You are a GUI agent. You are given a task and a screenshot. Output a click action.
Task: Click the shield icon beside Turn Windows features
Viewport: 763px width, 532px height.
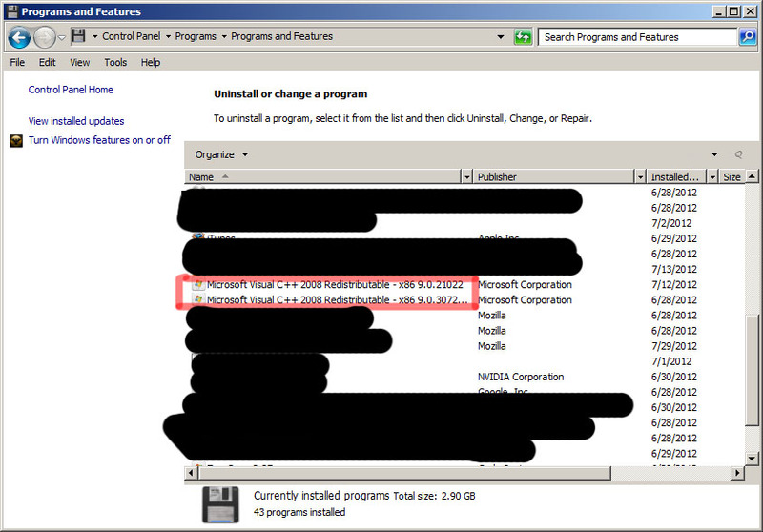pyautogui.click(x=16, y=141)
